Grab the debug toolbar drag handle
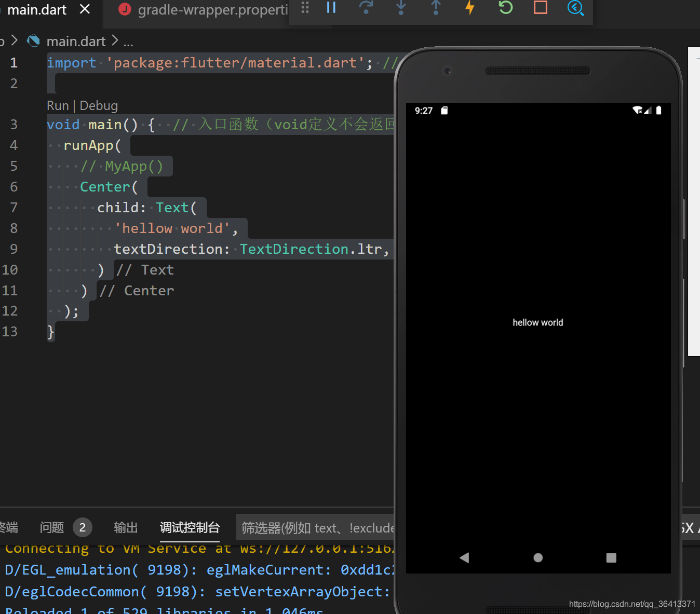Viewport: 700px width, 614px height. click(305, 7)
